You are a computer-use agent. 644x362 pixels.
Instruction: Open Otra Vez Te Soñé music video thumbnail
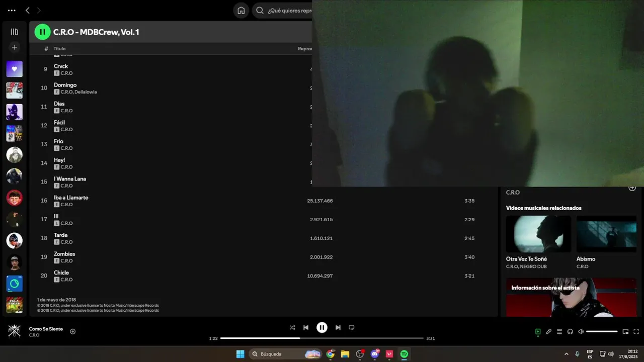click(538, 234)
